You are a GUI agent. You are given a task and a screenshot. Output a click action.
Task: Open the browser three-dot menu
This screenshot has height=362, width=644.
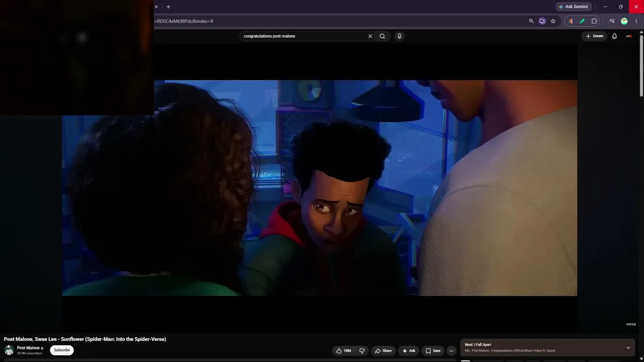(636, 21)
